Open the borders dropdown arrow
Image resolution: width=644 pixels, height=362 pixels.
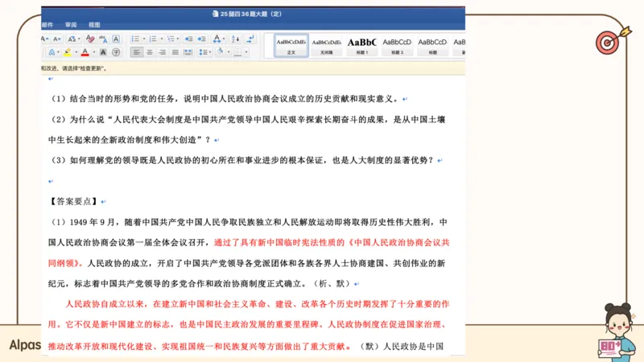point(246,52)
